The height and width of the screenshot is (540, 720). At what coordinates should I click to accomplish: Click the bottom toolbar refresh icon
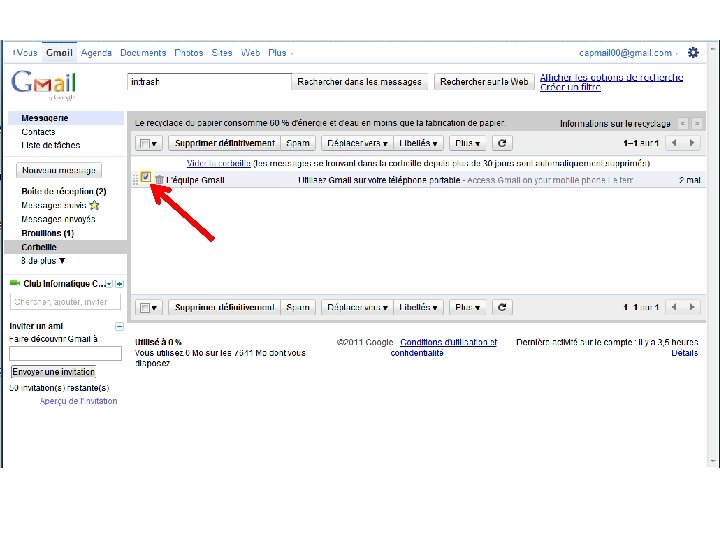(502, 307)
